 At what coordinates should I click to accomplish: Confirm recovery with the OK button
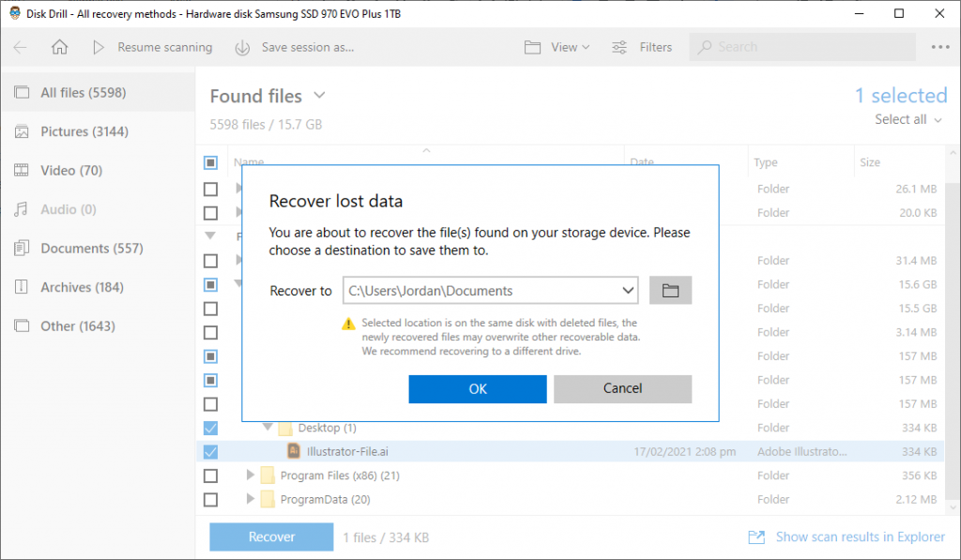pyautogui.click(x=478, y=389)
